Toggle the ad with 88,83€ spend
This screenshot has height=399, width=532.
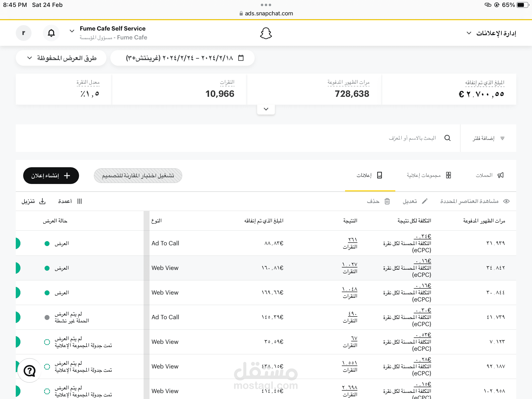point(18,243)
